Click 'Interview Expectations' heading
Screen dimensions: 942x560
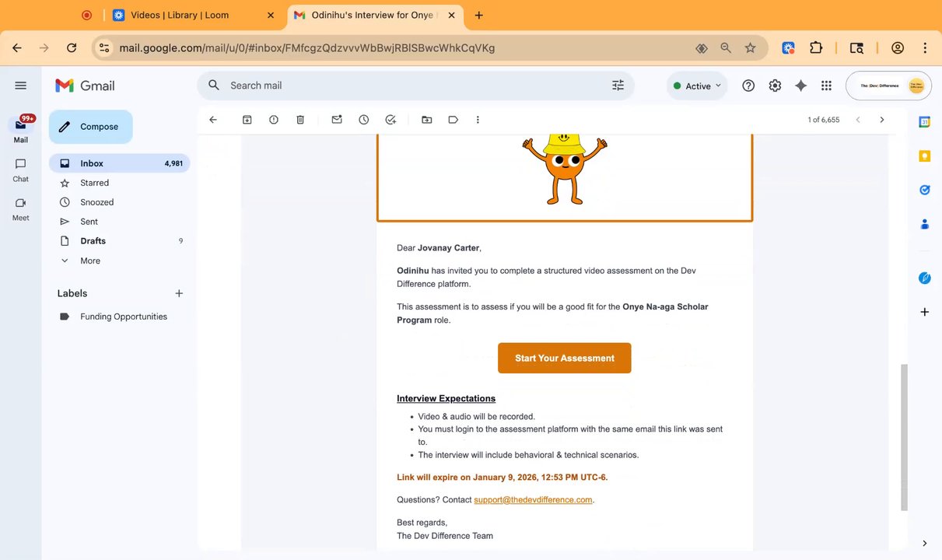tap(446, 398)
